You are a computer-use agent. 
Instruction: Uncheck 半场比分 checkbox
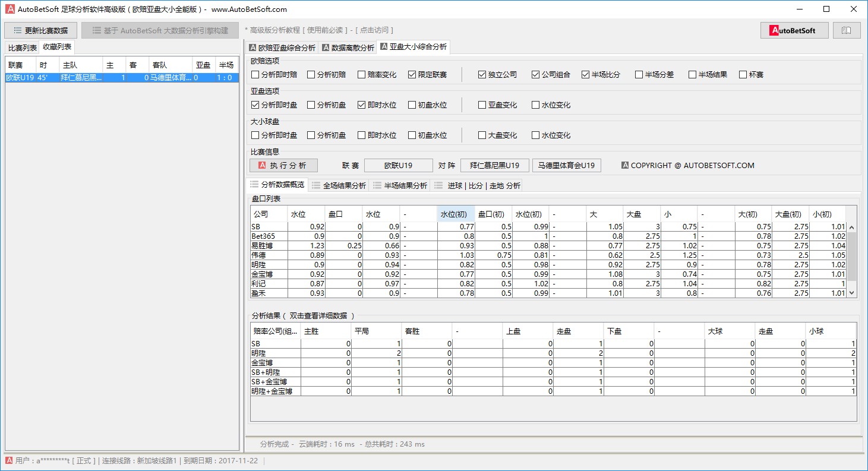coord(601,75)
